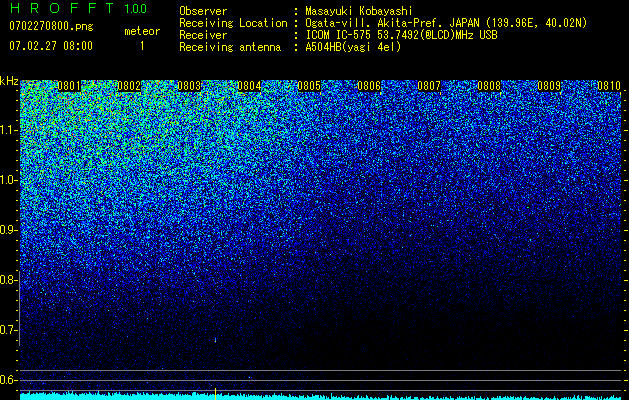
Task: Click the 1.0 kHz axis label
Action: pos(9,181)
